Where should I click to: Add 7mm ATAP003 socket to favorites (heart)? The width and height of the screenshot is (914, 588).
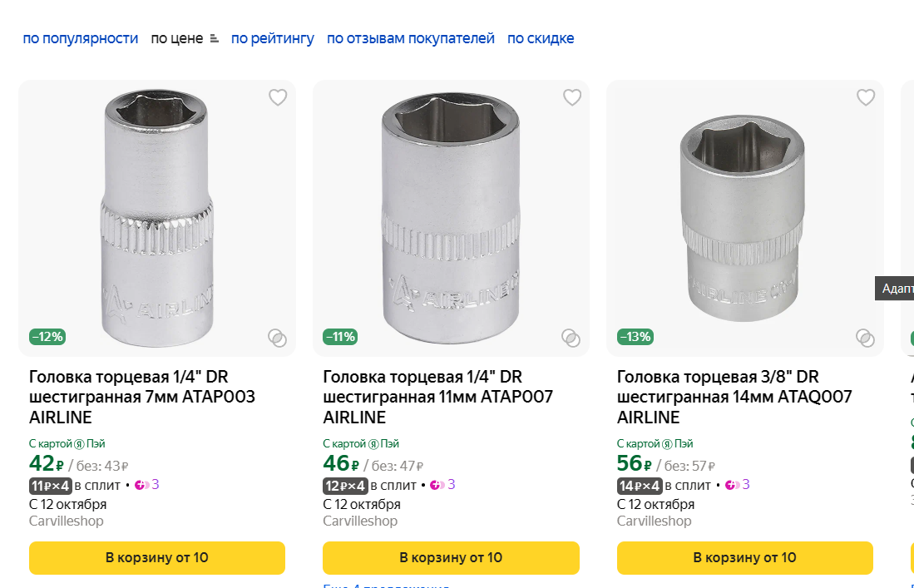tap(278, 98)
